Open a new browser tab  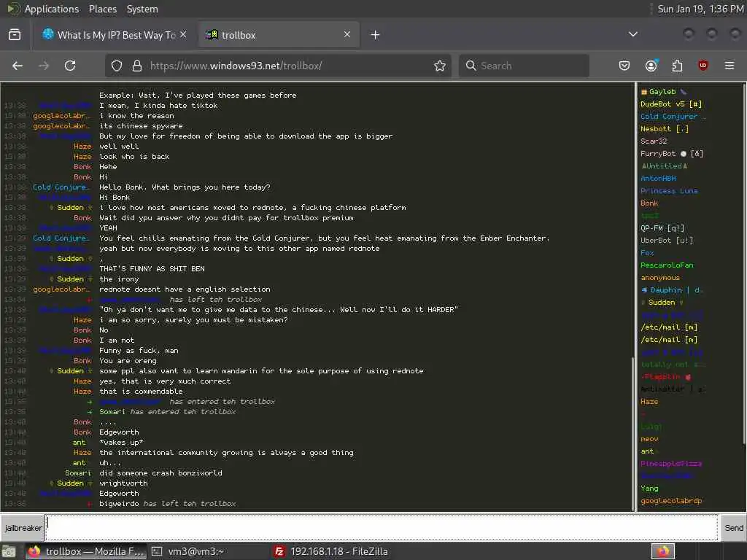click(x=376, y=35)
